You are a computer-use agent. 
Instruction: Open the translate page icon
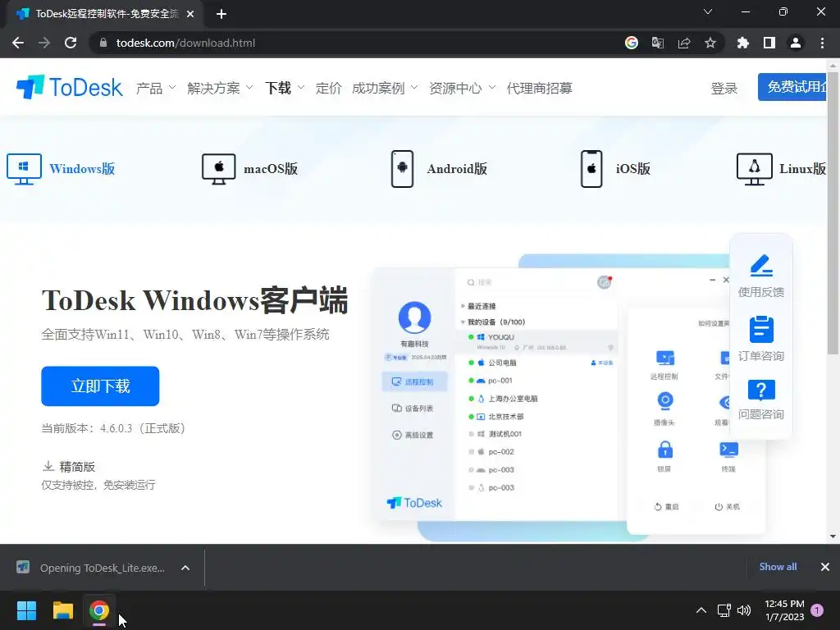click(x=658, y=43)
